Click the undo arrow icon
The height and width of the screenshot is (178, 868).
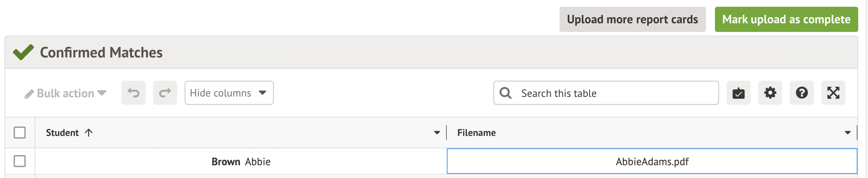(x=133, y=93)
